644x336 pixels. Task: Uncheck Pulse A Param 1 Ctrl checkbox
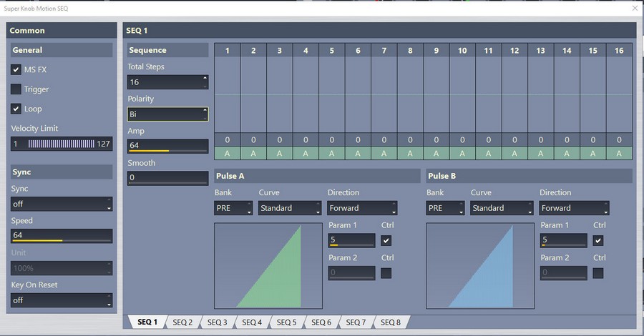[386, 241]
